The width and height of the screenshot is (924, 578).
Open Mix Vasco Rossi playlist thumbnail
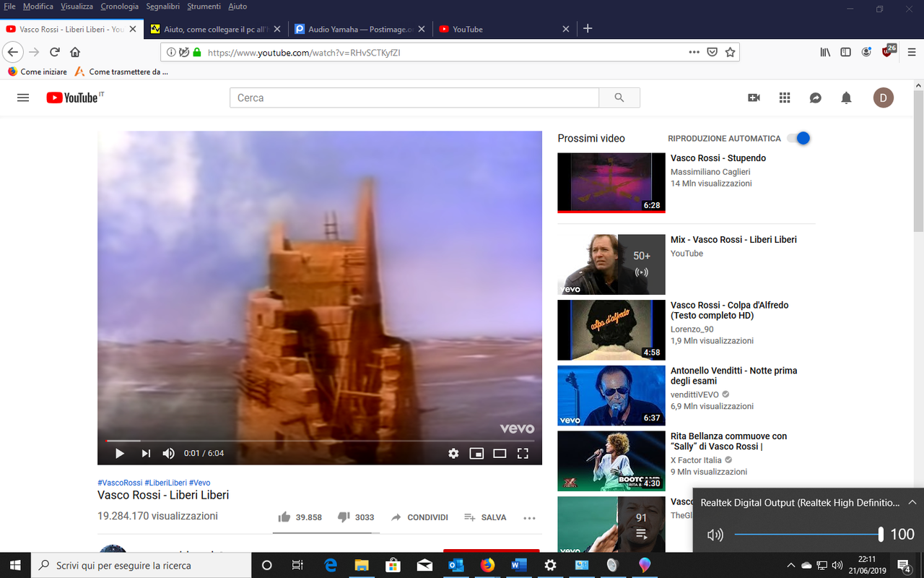click(611, 264)
